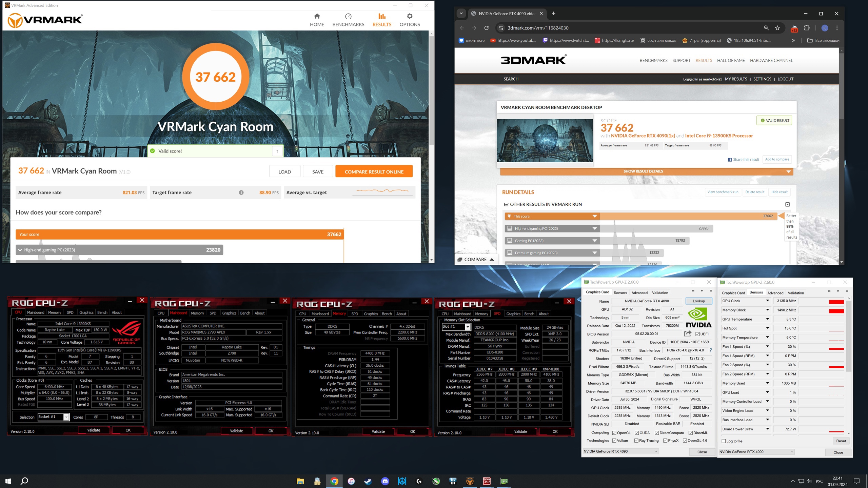Screen dimensions: 868x488
Task: Open the ROG CPU-Z taskbar icon
Action: click(487, 481)
